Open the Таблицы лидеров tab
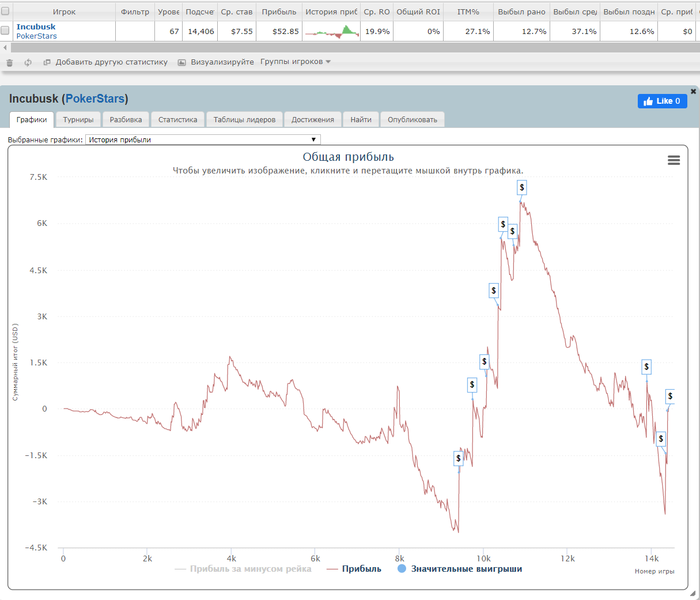The image size is (700, 600). [244, 120]
